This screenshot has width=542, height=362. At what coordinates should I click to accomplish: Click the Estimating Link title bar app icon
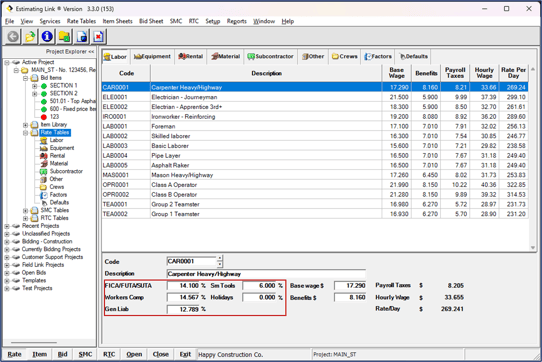click(9, 9)
